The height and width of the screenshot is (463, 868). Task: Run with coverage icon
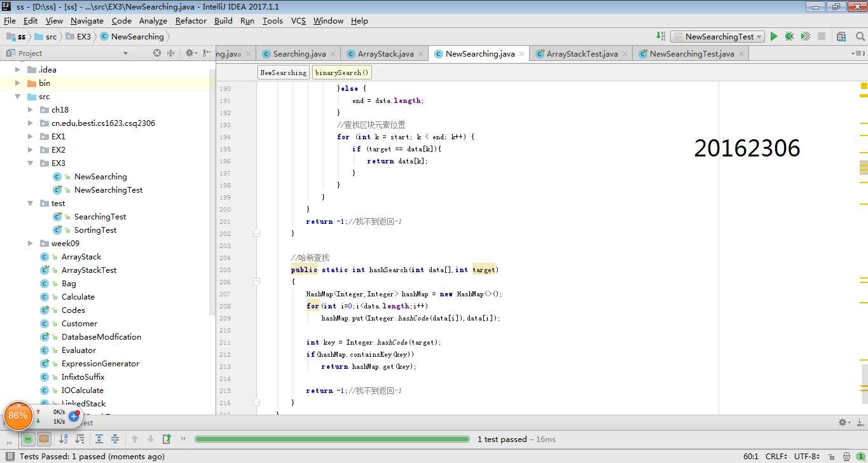[805, 37]
